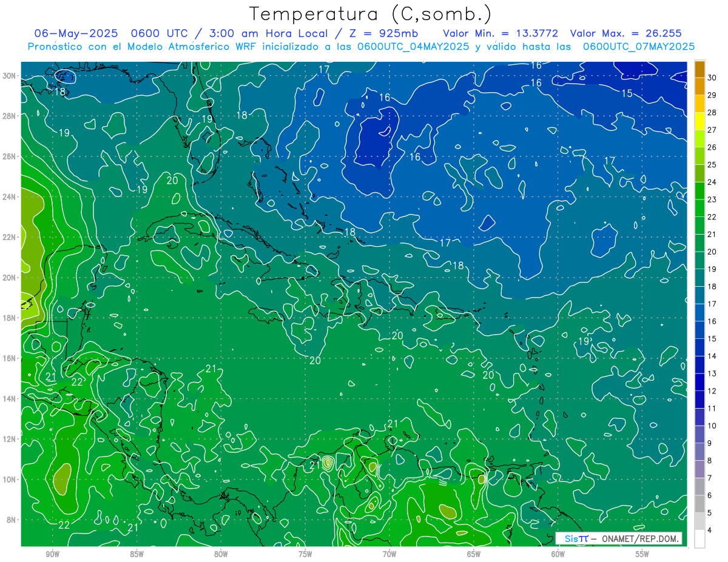Viewport: 728px width, 562px height.
Task: Click the colorbar scale label '27'
Action: click(x=712, y=130)
